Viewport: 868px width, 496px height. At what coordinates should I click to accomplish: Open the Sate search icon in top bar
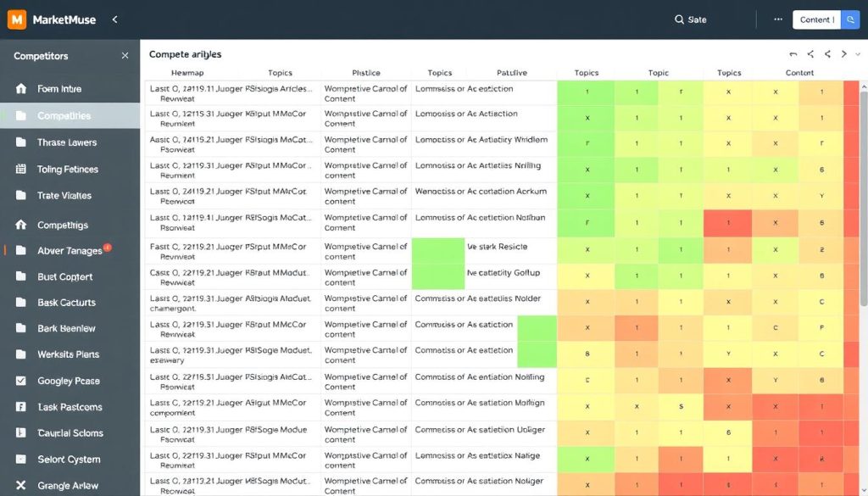click(678, 19)
